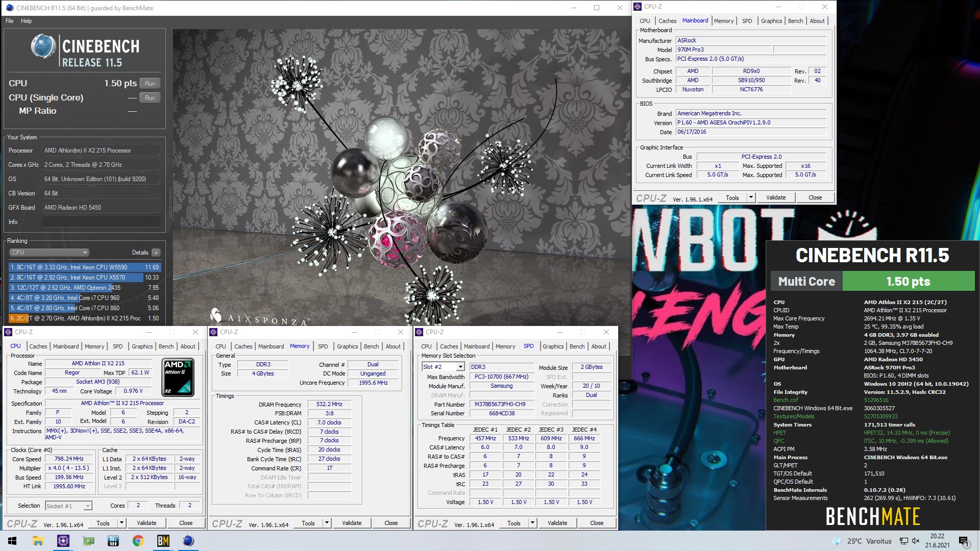Viewport: 980px width, 551px height.
Task: Click the taskbar clock and date
Action: (x=937, y=541)
